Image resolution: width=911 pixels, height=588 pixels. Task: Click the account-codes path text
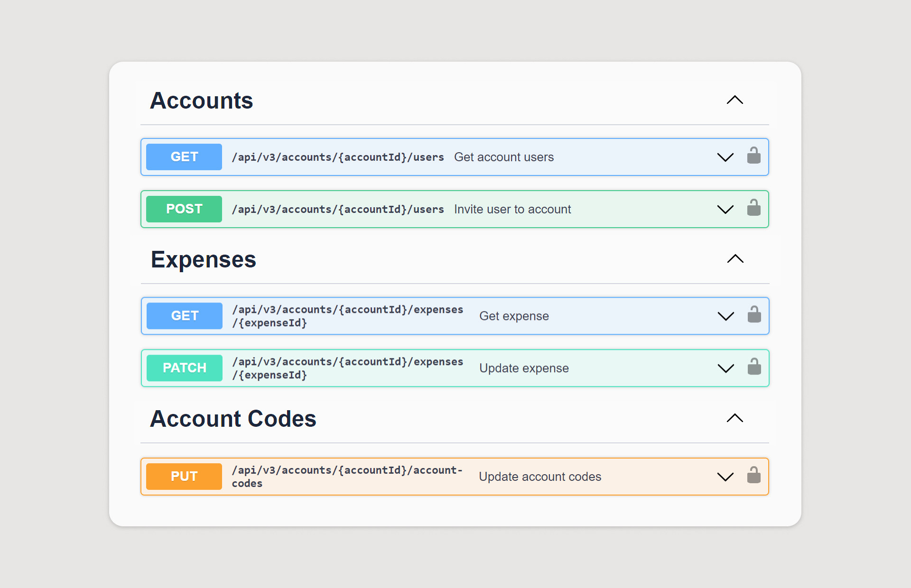[x=347, y=477]
